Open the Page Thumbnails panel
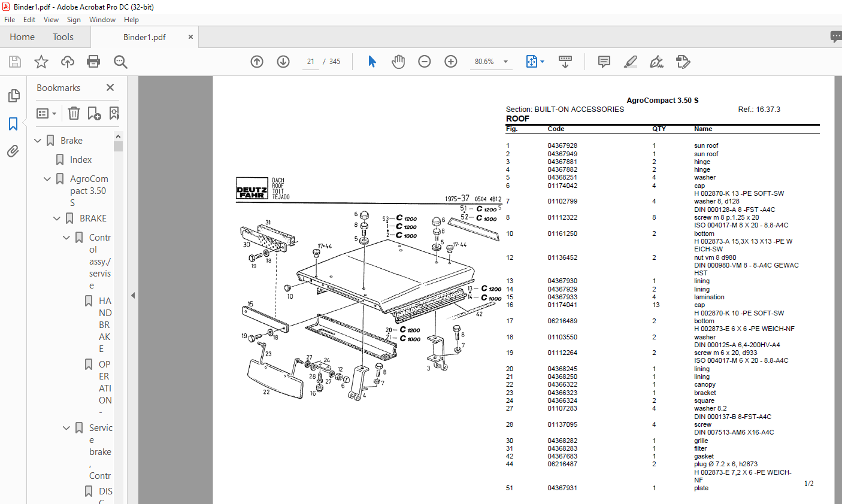The height and width of the screenshot is (504, 842). click(x=13, y=96)
